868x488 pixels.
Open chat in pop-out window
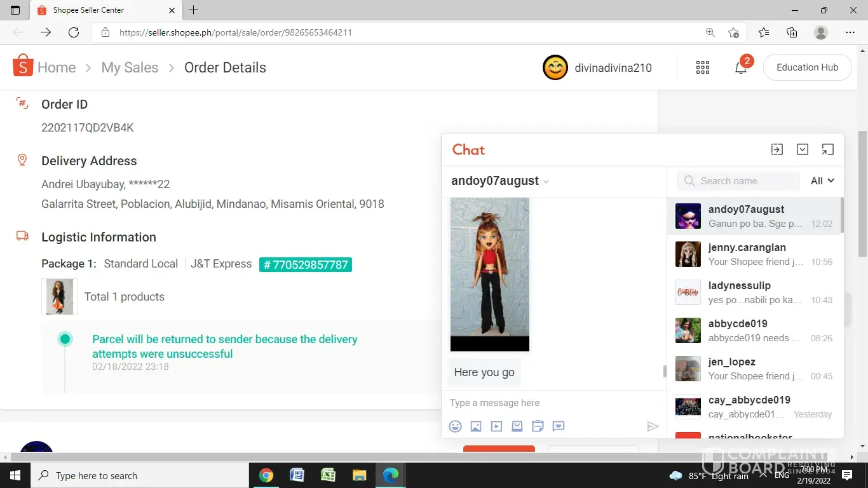[x=827, y=149]
